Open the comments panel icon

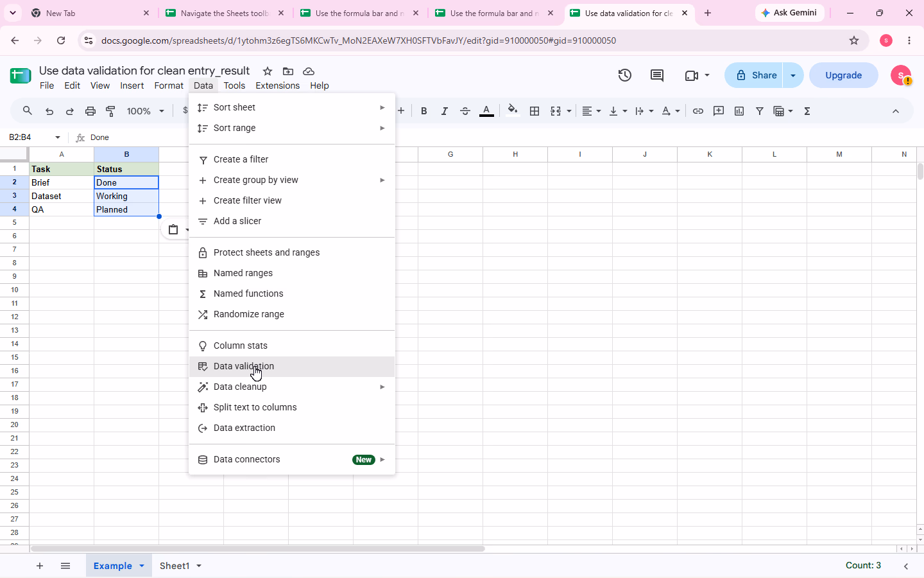(x=657, y=75)
